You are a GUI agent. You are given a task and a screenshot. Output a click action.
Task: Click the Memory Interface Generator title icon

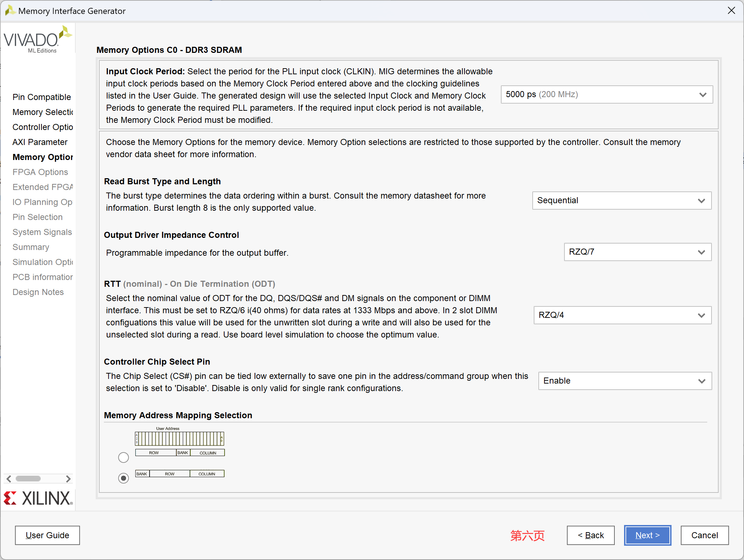10,11
